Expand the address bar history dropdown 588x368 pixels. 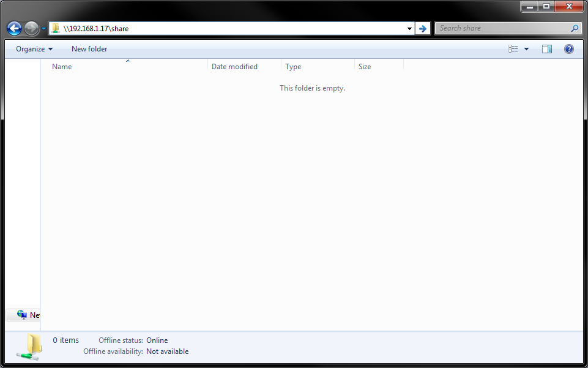click(409, 28)
